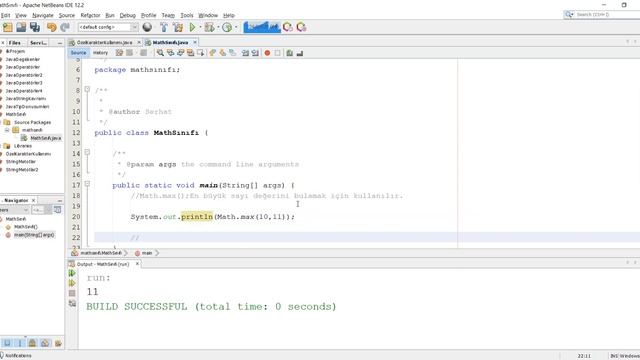
Task: Open the default config combo box
Action: [108, 27]
